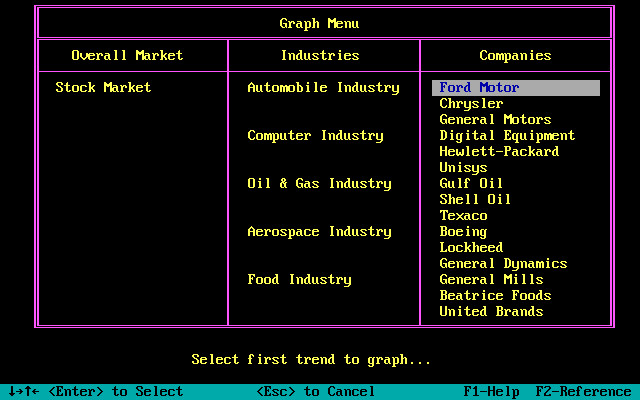Select Stock Market under Overall Market
Screen dimensions: 640x400
103,87
